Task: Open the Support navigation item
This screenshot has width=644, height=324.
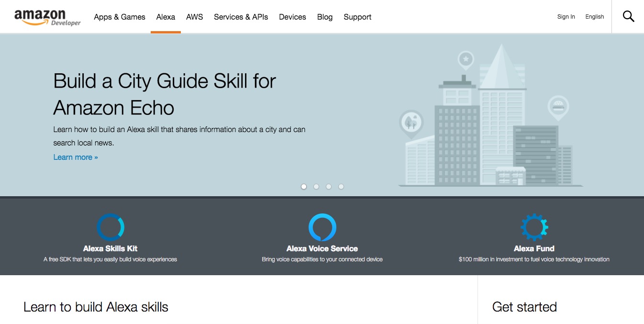Action: tap(357, 17)
